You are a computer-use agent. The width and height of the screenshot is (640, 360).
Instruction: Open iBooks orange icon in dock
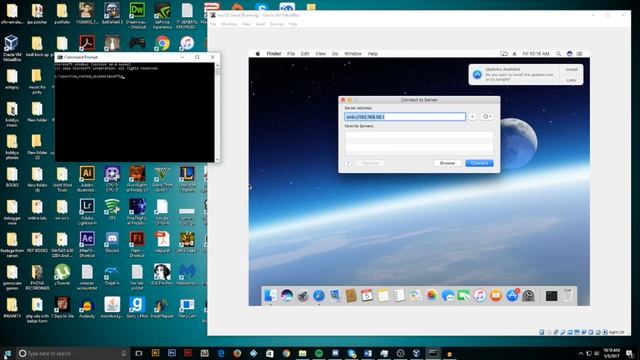(x=496, y=296)
